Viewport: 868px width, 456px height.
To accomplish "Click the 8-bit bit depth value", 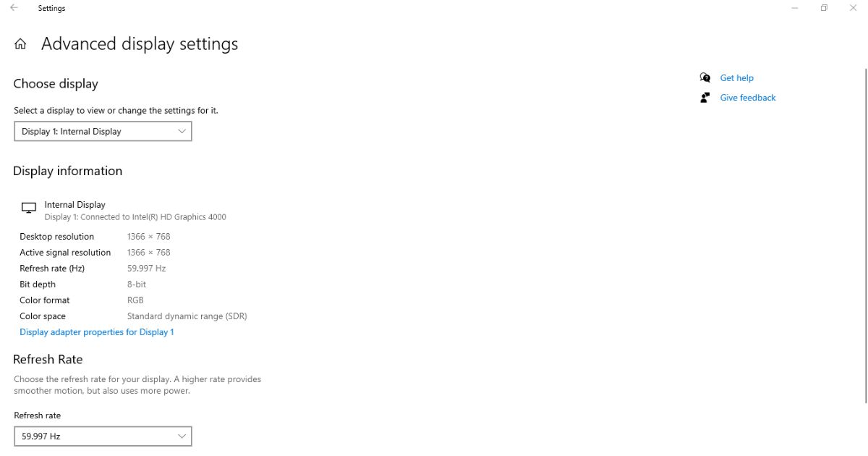I will click(x=137, y=284).
